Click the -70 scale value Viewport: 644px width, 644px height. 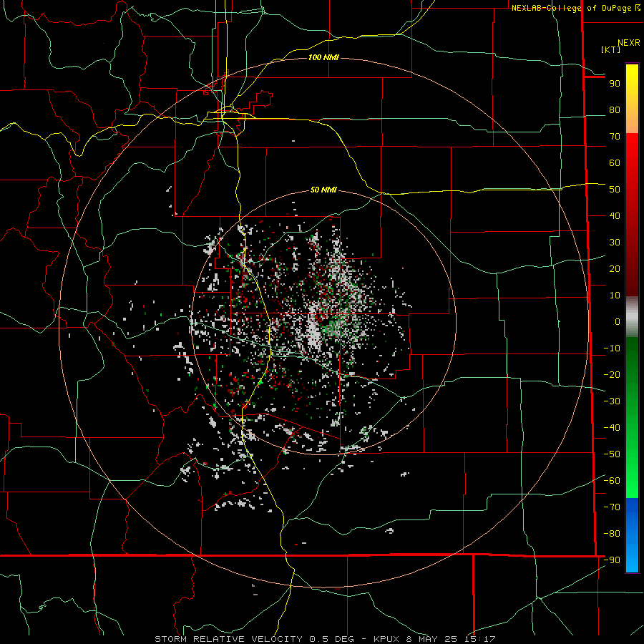[x=612, y=507]
